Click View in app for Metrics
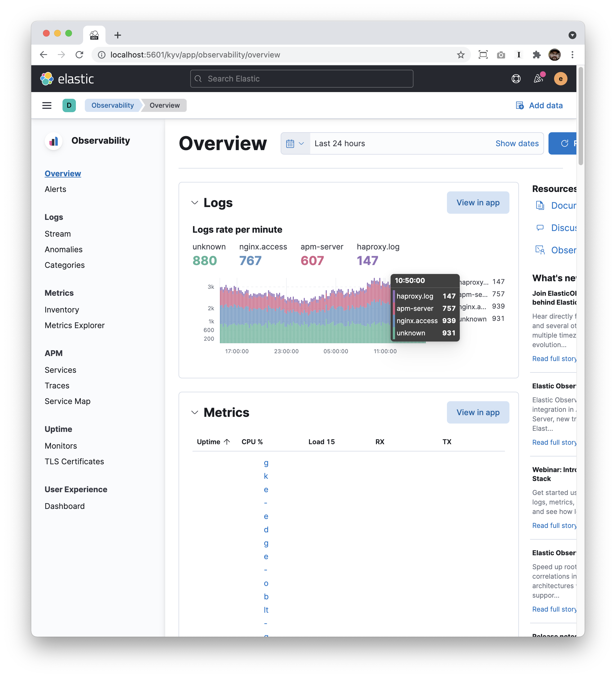The image size is (616, 678). [x=478, y=413]
